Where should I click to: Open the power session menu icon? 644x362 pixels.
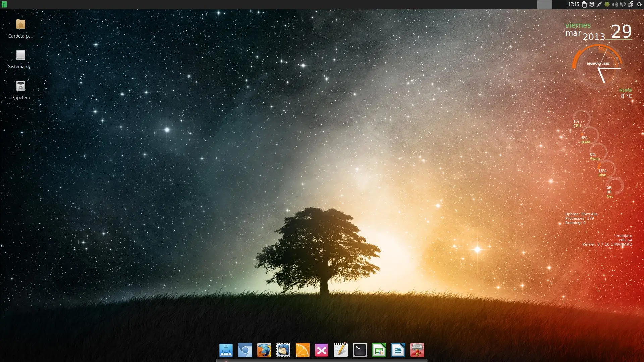(x=639, y=4)
